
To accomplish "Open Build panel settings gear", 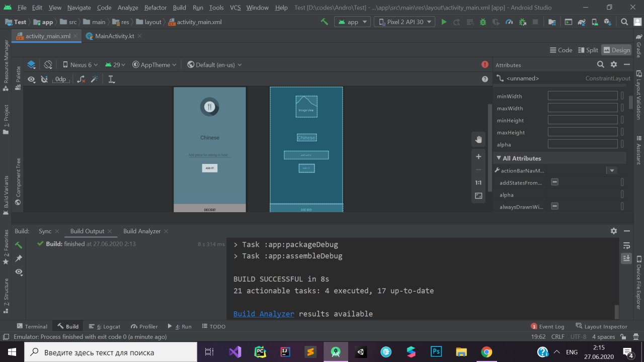I will [x=614, y=231].
